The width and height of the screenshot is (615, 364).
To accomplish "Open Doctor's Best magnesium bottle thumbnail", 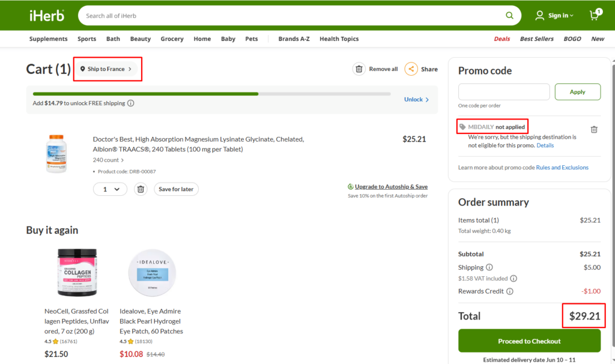I will [56, 153].
